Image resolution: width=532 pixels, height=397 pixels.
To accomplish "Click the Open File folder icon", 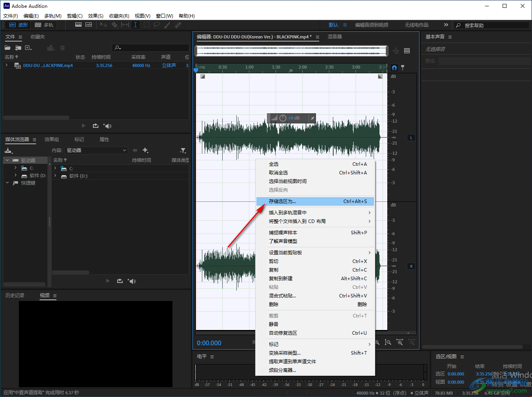I will tap(7, 48).
